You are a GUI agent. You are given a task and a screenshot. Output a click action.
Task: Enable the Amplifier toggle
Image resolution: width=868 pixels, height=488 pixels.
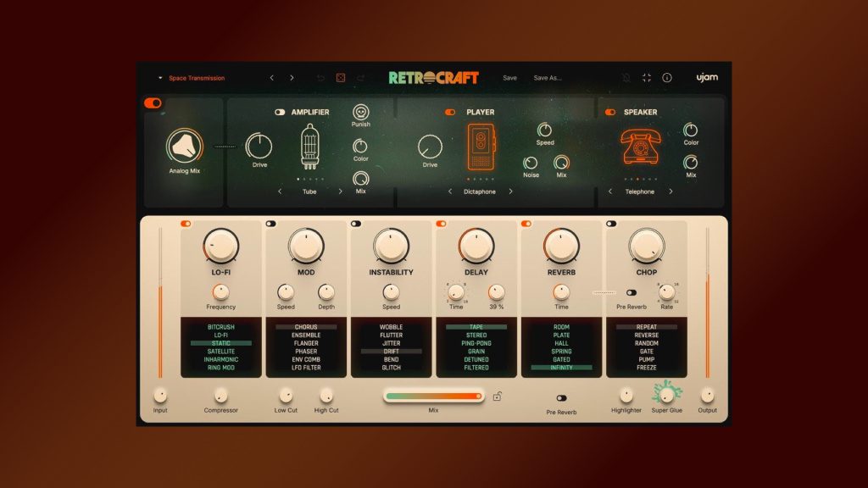[x=280, y=113]
